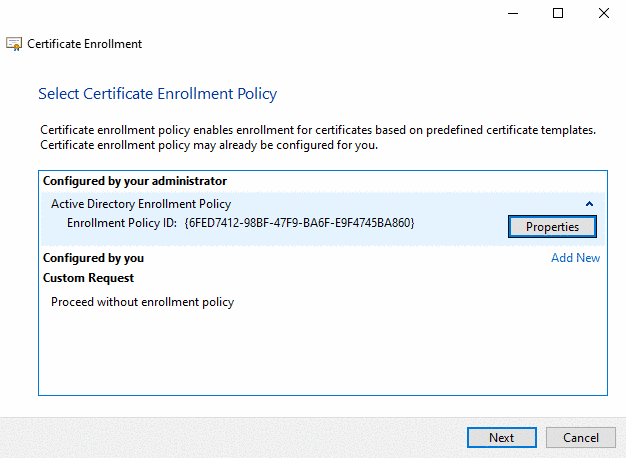
Task: Click the enrollment policy description paragraph
Action: (x=317, y=138)
